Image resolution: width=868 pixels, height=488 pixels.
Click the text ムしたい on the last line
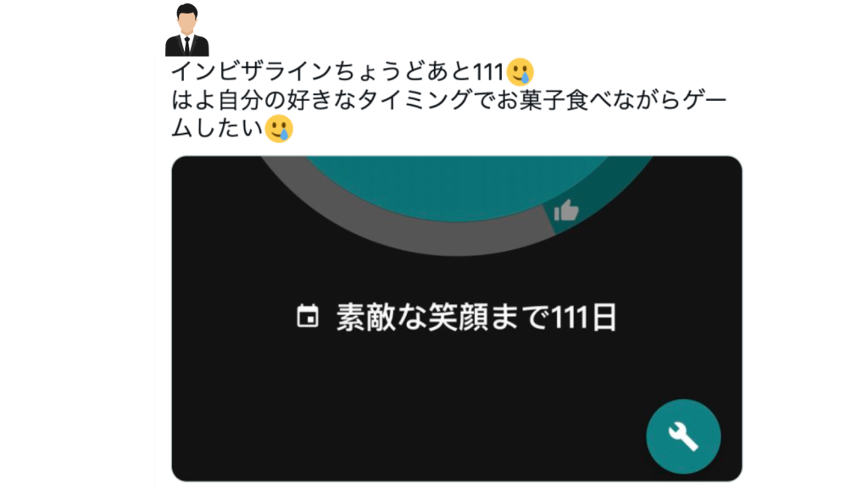217,129
